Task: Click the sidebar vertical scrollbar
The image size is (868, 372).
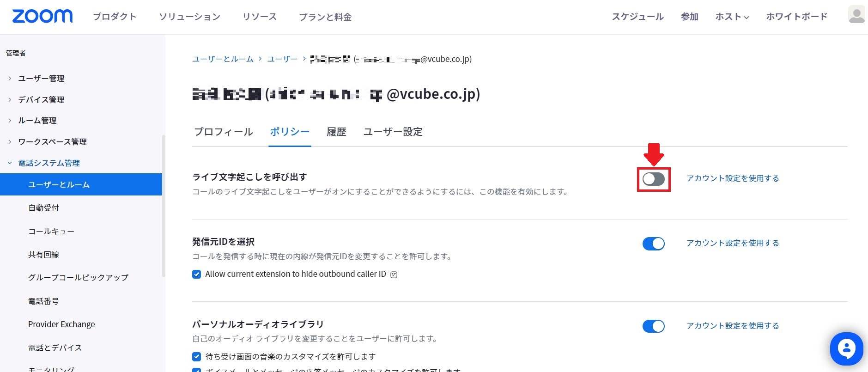Action: point(164,206)
